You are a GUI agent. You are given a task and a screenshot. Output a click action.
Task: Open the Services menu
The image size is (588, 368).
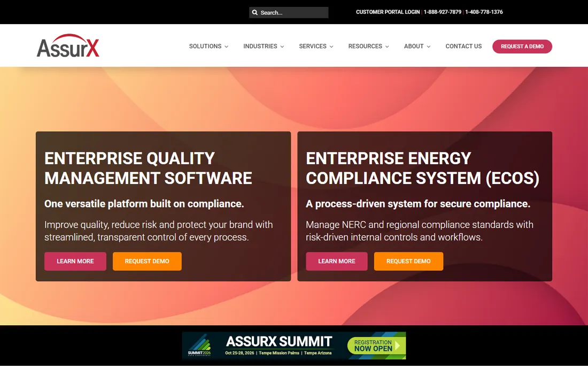[313, 46]
